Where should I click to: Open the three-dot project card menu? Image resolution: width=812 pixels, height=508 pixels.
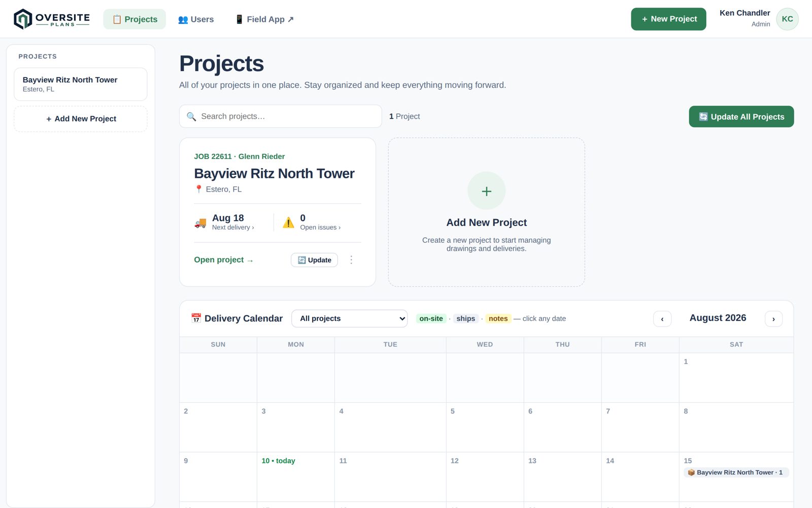(351, 260)
